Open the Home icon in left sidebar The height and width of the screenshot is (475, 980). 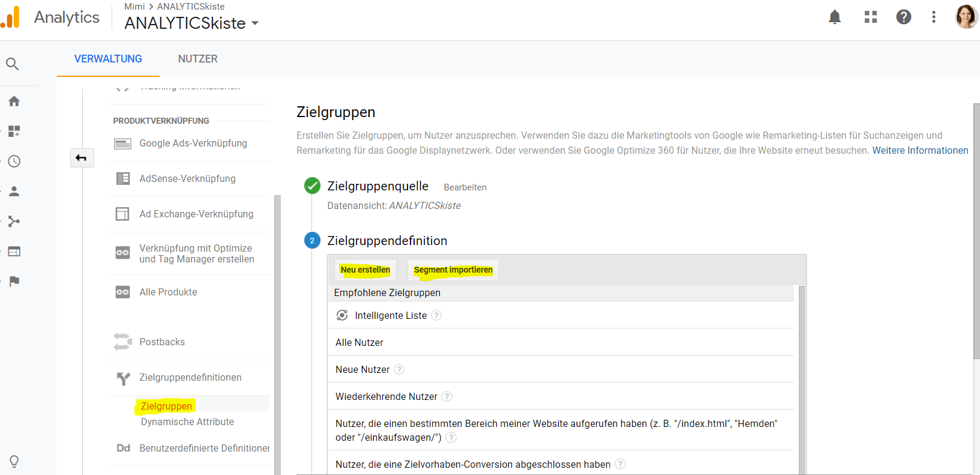[14, 101]
